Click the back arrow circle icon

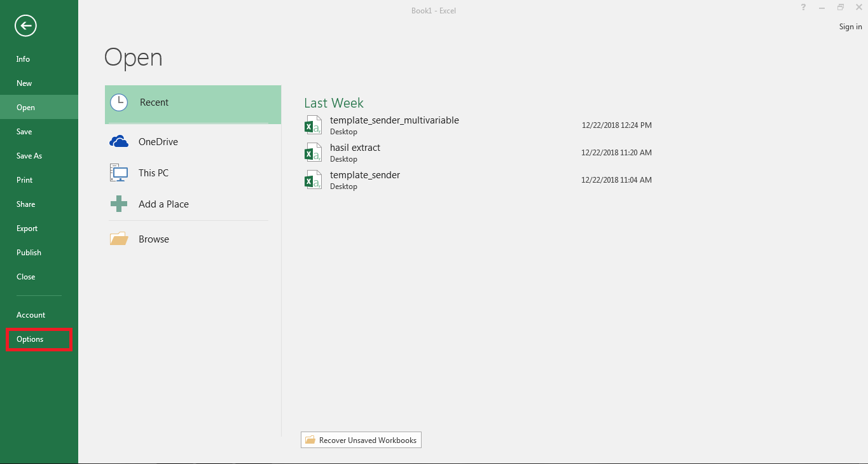click(x=26, y=25)
